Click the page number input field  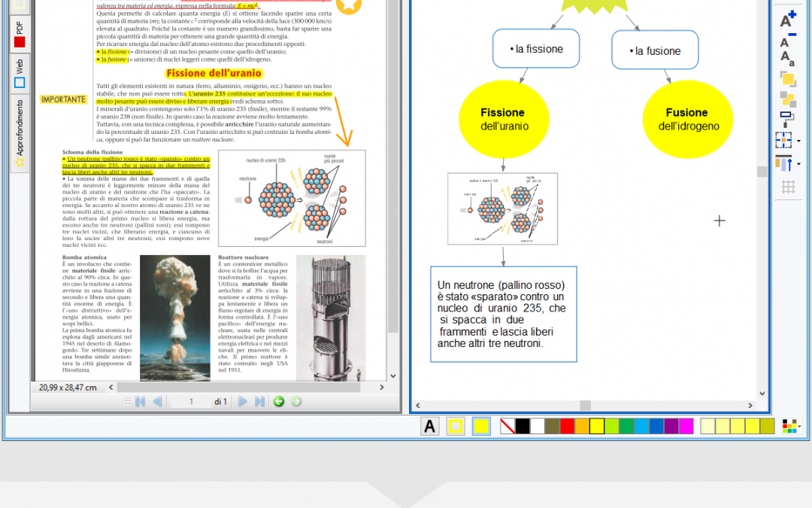click(x=192, y=402)
